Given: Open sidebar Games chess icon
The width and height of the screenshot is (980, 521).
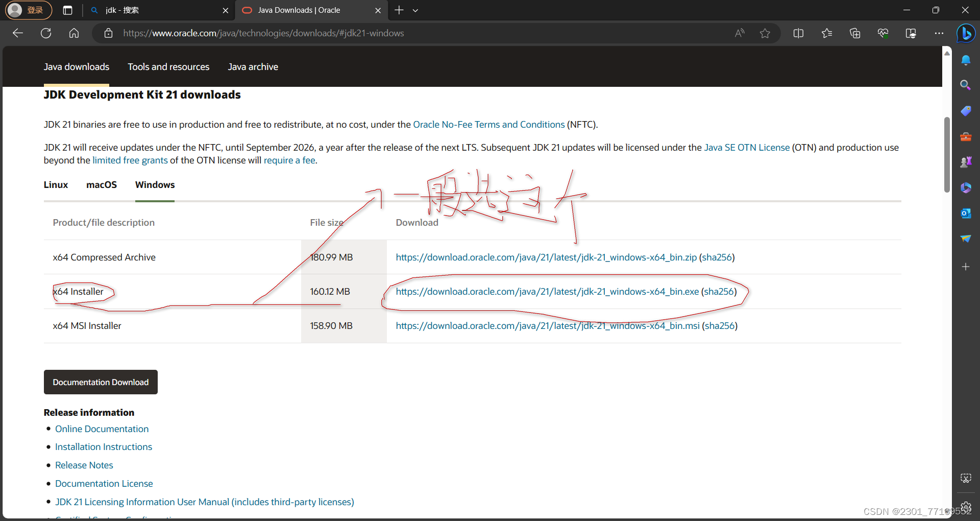Looking at the screenshot, I should 966,162.
